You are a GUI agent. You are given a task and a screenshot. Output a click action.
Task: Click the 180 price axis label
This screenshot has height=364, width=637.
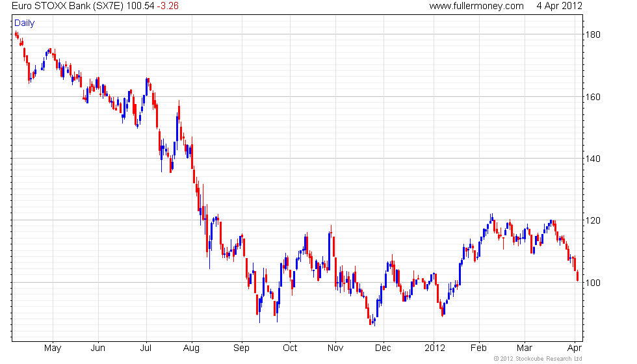pos(592,34)
